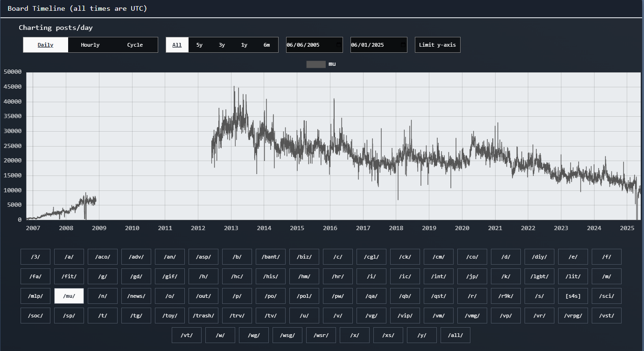The width and height of the screenshot is (644, 351).
Task: Select the /mlp/ board
Action: click(x=35, y=296)
